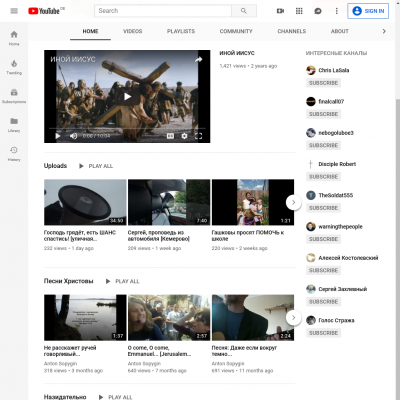Open Library in the sidebar

click(14, 125)
